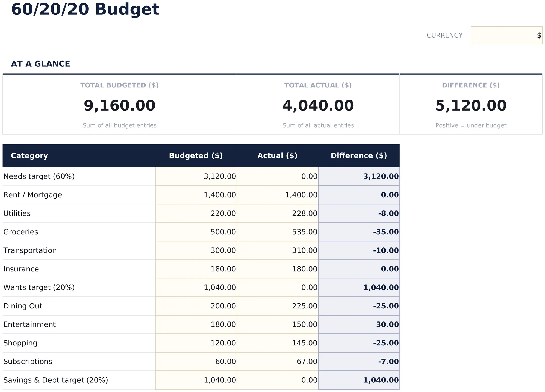Edit the Entertainment actual cell 150.00
The image size is (545, 392).
277,324
